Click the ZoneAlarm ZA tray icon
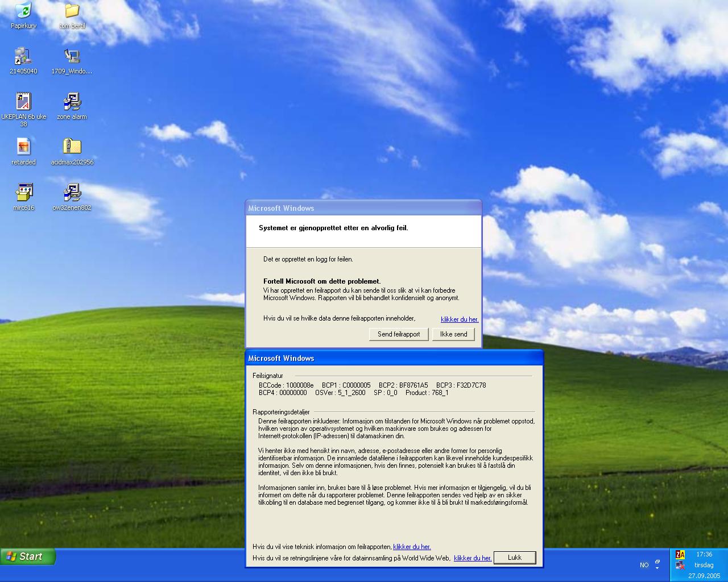Viewport: 728px width, 582px height. 680,554
